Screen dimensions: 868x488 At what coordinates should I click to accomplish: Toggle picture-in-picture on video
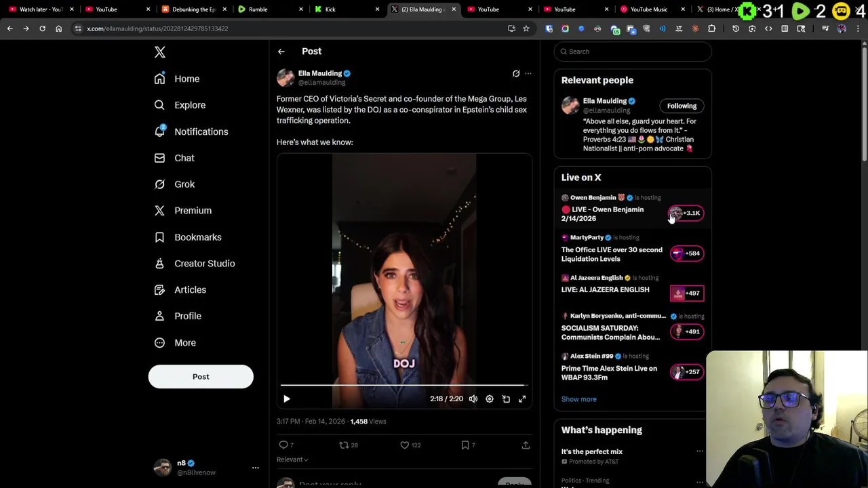tap(506, 399)
